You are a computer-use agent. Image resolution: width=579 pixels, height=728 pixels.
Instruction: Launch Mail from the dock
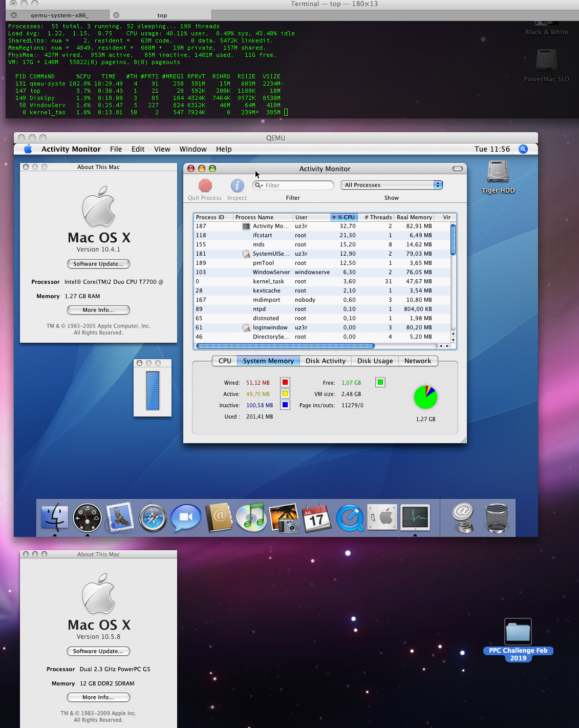(x=120, y=517)
